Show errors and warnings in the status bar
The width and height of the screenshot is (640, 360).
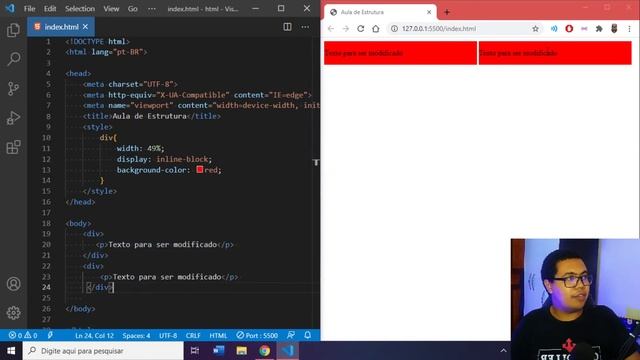[x=23, y=336]
